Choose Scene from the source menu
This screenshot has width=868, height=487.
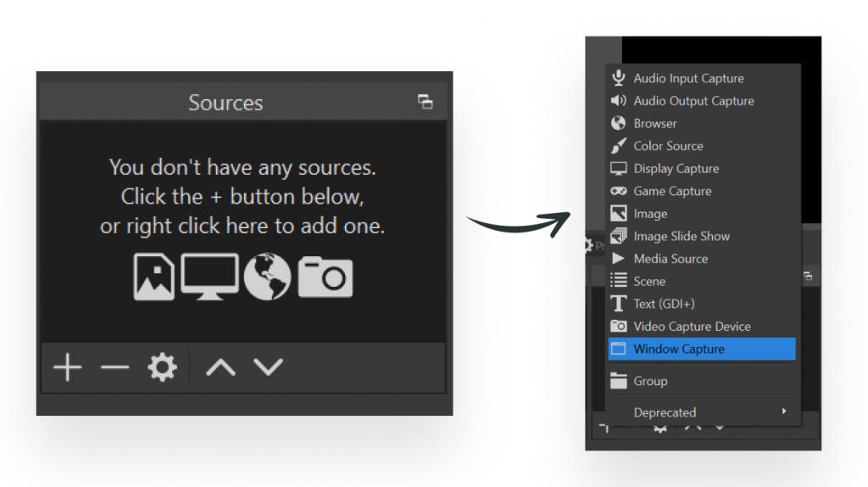coord(702,281)
